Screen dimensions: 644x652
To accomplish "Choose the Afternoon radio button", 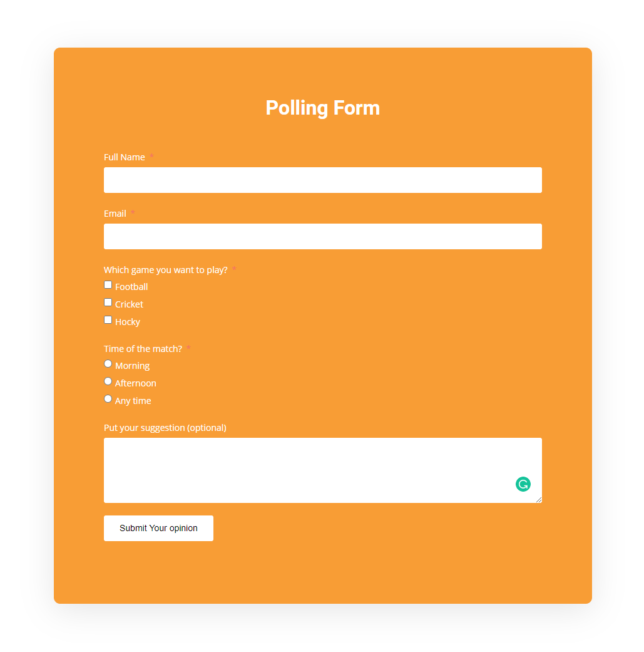I will (x=108, y=381).
